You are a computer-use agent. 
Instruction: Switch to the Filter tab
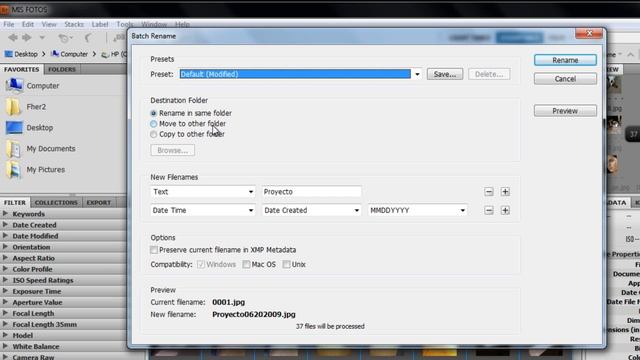(15, 202)
